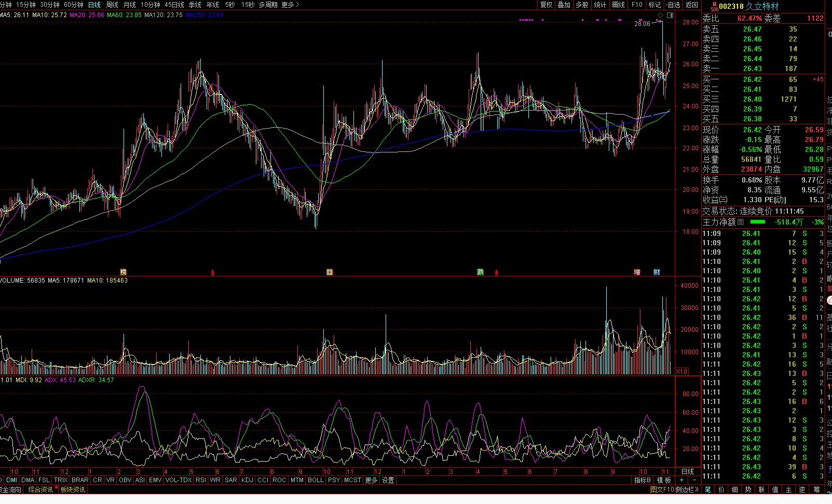Open the 跌 event marker on the chart
This screenshot has height=504, width=832.
(481, 272)
